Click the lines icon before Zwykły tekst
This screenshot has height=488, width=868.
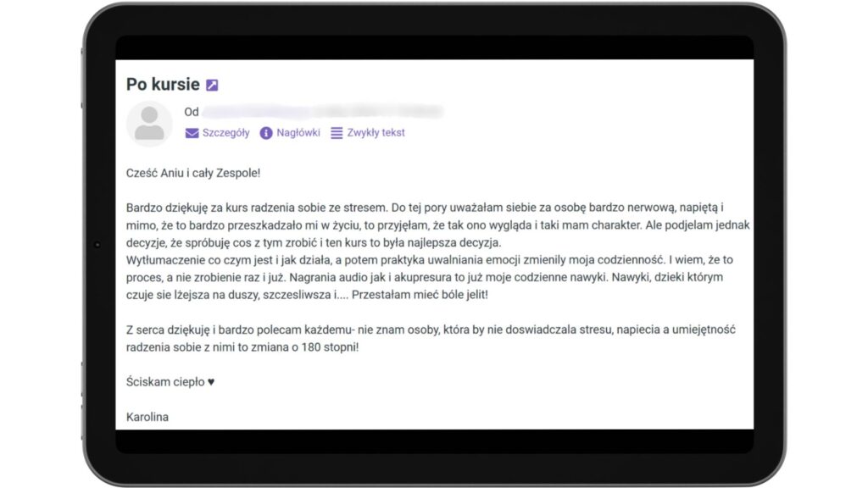click(x=337, y=133)
